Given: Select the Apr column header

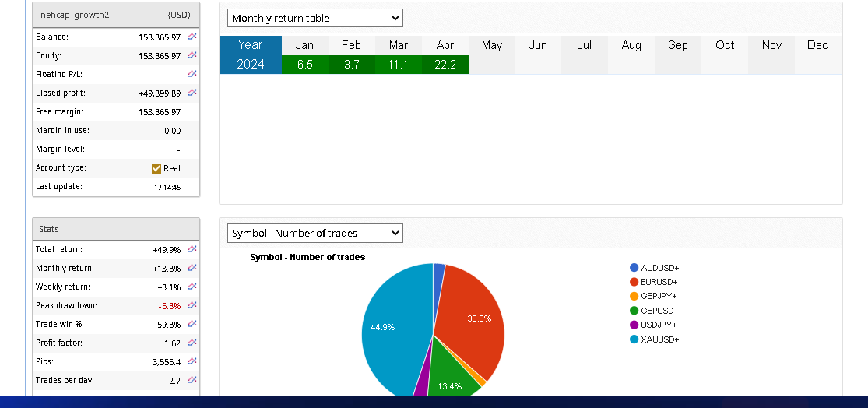Looking at the screenshot, I should pyautogui.click(x=445, y=45).
